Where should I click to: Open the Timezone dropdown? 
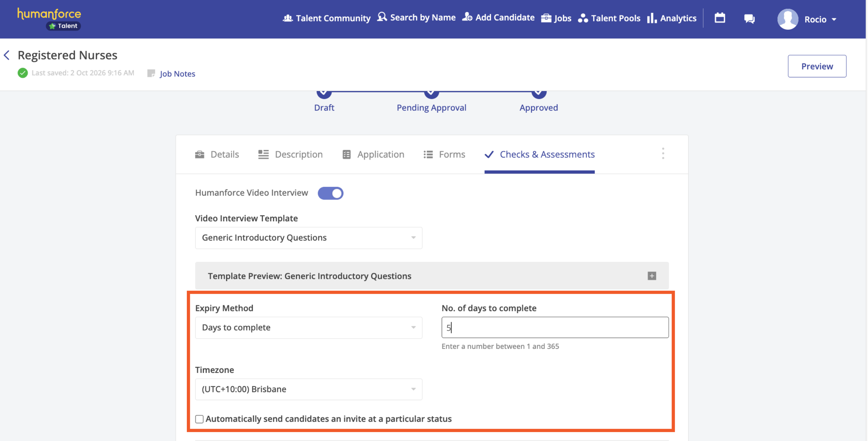308,389
